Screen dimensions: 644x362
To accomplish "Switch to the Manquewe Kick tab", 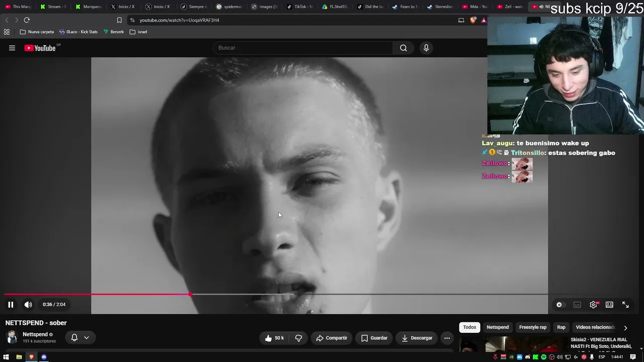I will coord(88,7).
